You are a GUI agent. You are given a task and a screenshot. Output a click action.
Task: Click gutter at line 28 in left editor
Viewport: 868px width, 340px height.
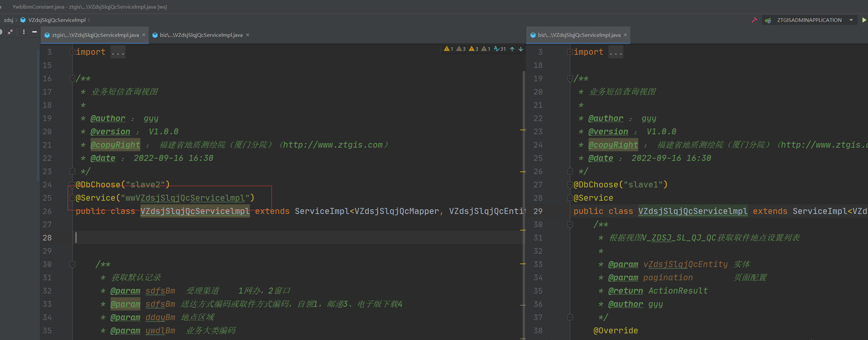point(47,238)
